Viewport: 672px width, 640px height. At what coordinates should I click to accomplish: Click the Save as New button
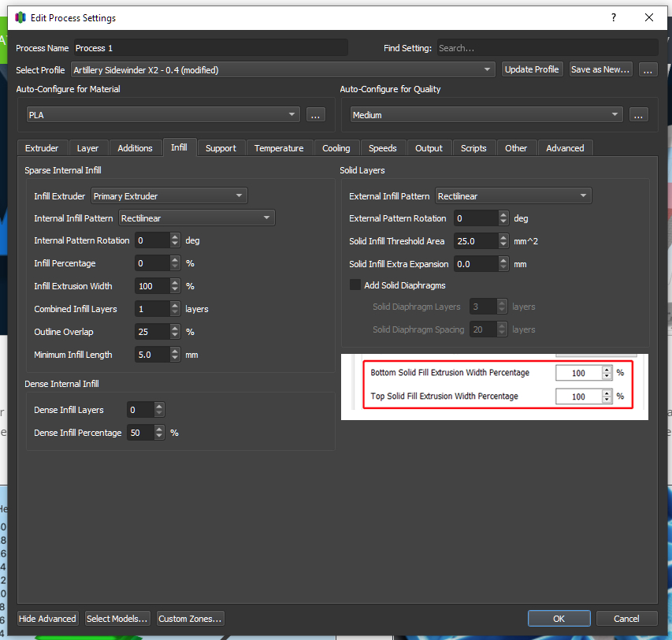pyautogui.click(x=600, y=69)
